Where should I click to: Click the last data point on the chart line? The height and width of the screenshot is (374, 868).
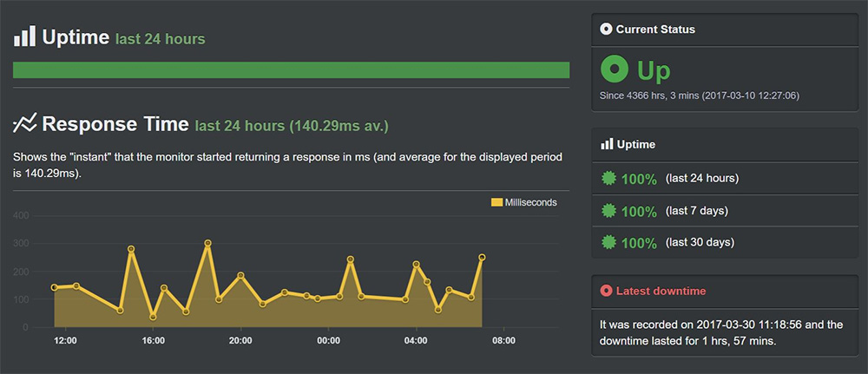(x=482, y=257)
